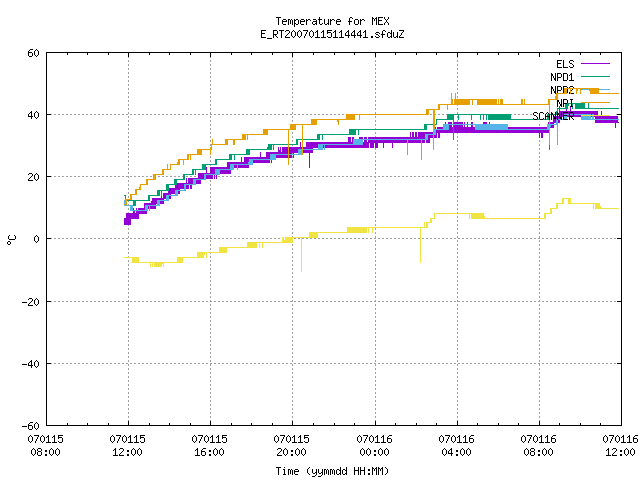Click the y-axis label 60
This screenshot has width=640, height=480.
coord(33,53)
